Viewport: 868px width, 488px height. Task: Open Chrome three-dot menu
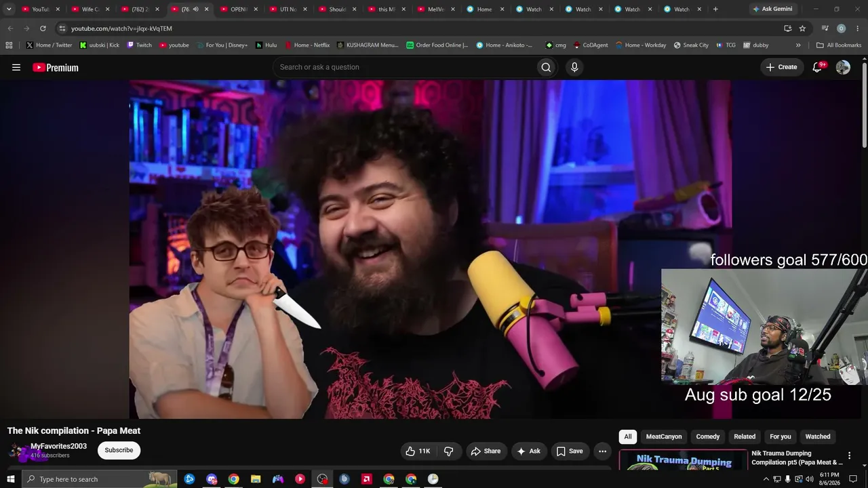point(856,28)
